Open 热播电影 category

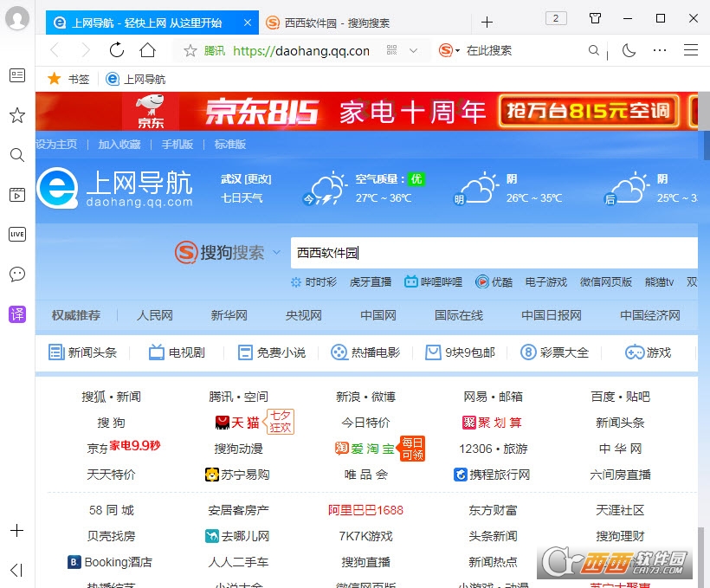(365, 352)
